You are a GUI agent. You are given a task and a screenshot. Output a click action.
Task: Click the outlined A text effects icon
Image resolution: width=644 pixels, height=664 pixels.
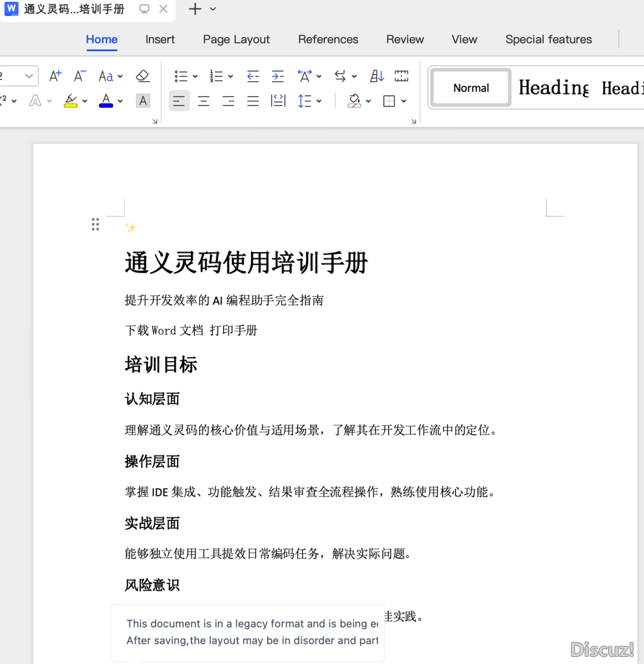click(35, 101)
